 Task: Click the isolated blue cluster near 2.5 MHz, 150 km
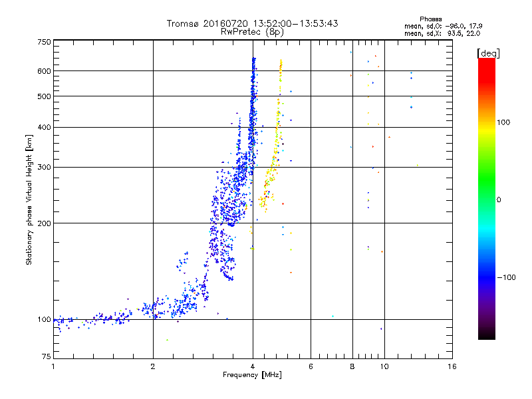point(182,261)
